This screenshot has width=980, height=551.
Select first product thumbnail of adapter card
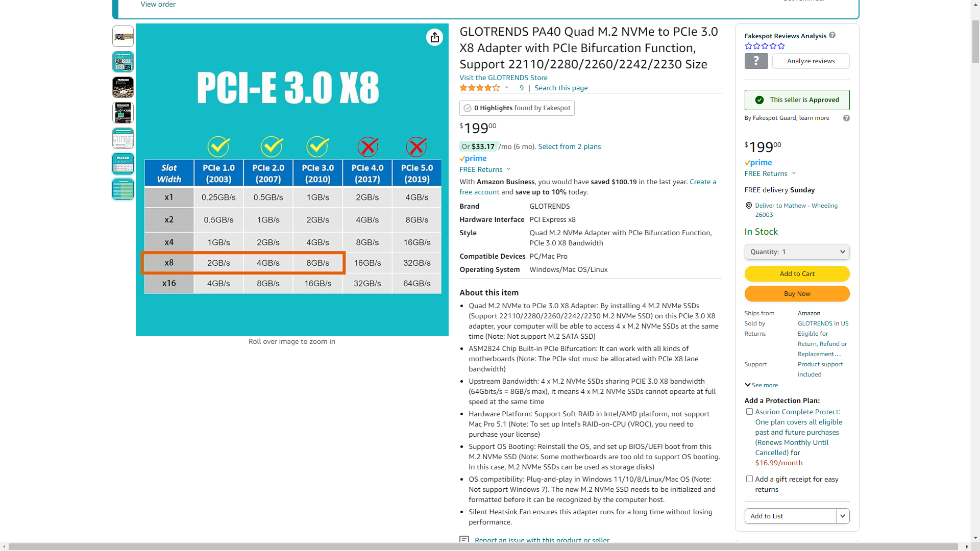pyautogui.click(x=123, y=36)
